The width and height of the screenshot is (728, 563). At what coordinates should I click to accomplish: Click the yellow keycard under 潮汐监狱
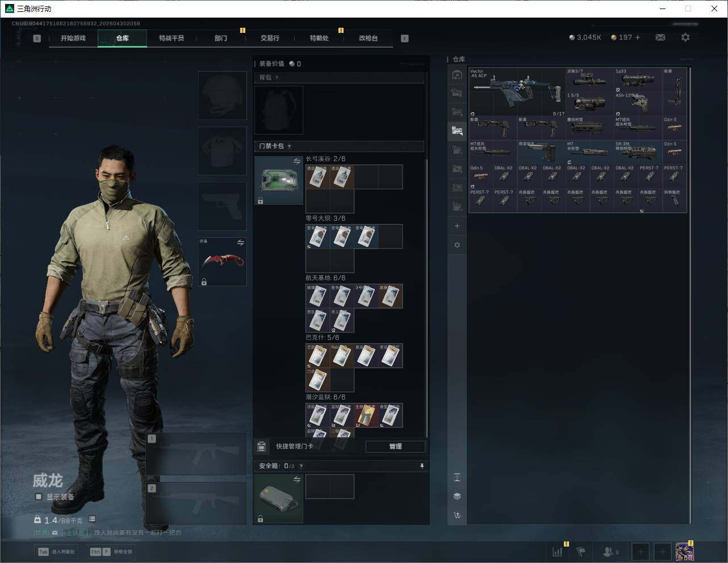click(x=366, y=415)
